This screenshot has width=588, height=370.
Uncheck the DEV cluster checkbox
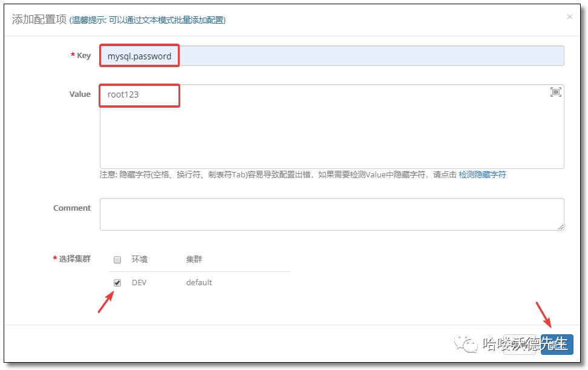(x=117, y=283)
